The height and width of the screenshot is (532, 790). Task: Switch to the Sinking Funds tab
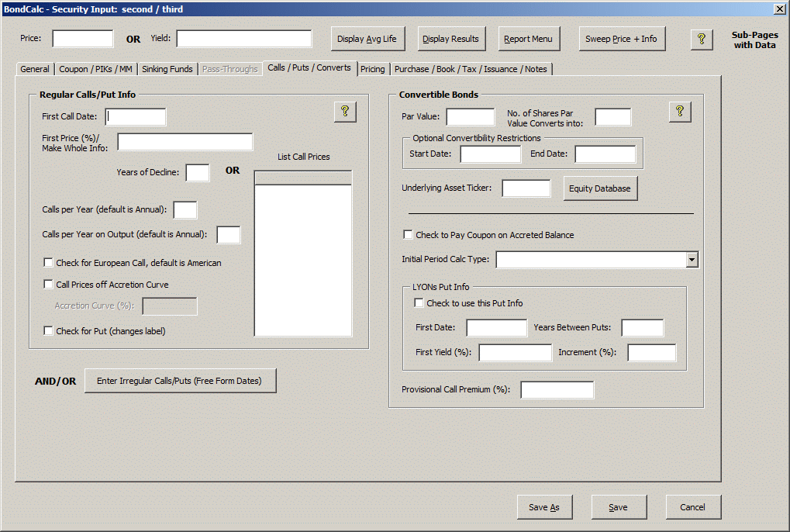167,69
